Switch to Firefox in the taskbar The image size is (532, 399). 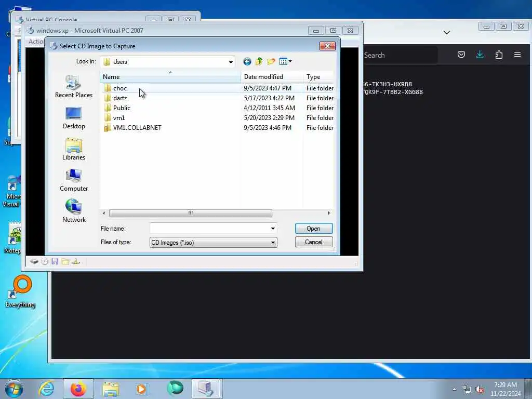click(78, 389)
